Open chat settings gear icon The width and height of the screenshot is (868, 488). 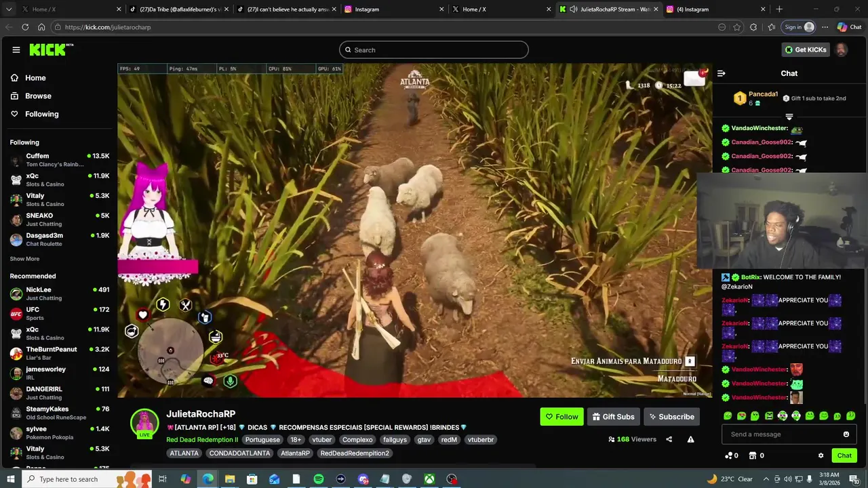821,455
